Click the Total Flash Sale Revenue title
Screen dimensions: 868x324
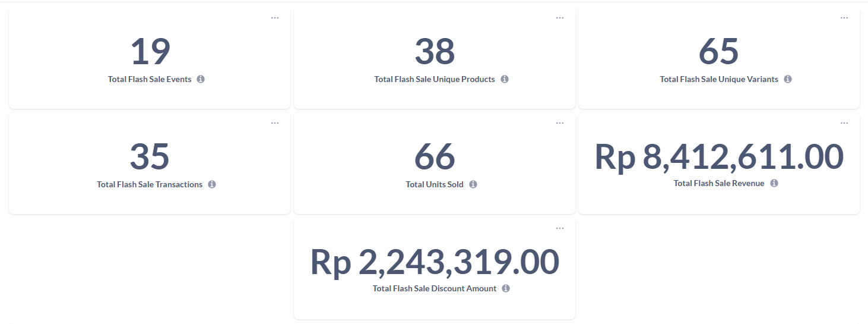tap(719, 183)
